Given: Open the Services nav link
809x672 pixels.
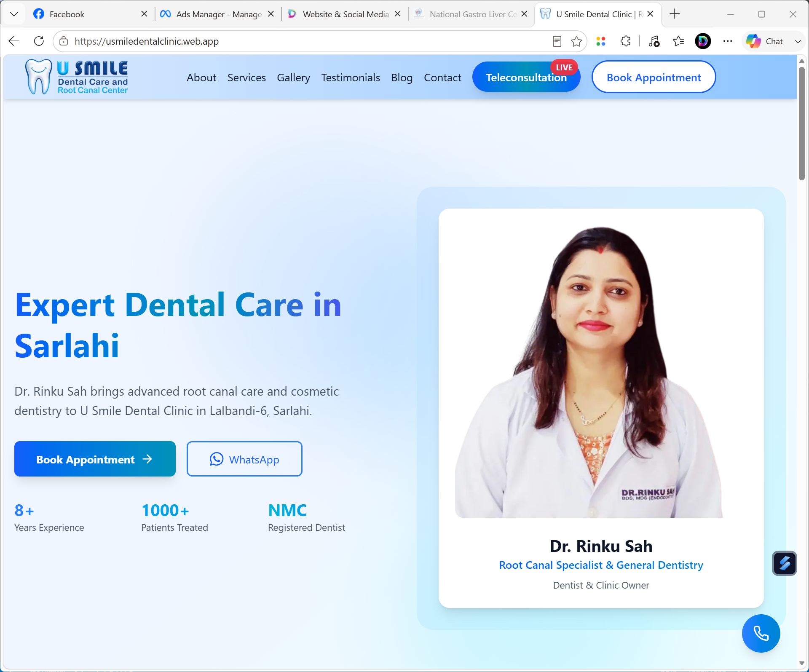Looking at the screenshot, I should coord(246,78).
